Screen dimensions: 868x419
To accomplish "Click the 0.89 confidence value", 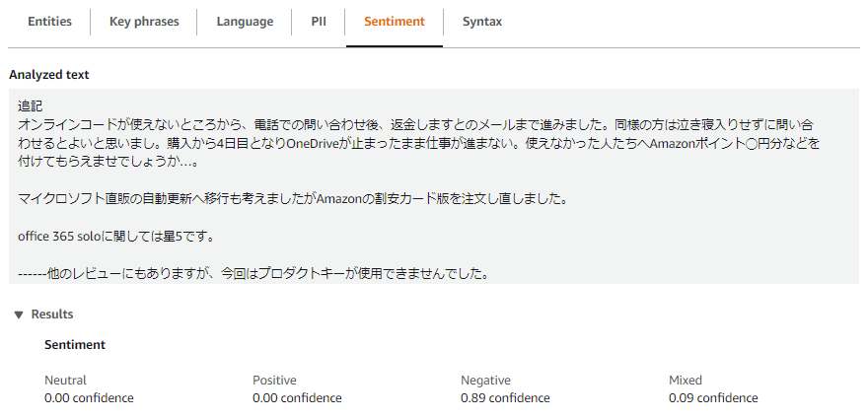I will [505, 398].
